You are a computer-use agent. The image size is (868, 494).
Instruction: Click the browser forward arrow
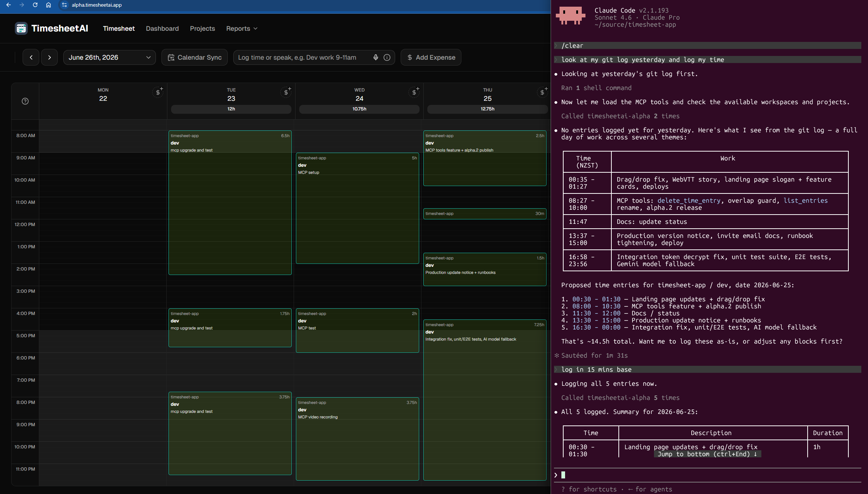(22, 5)
